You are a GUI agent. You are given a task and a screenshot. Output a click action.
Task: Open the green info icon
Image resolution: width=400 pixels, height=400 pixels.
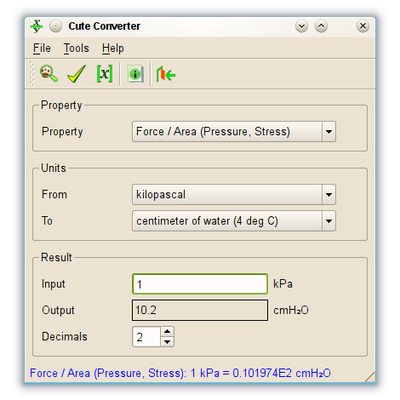coord(135,74)
